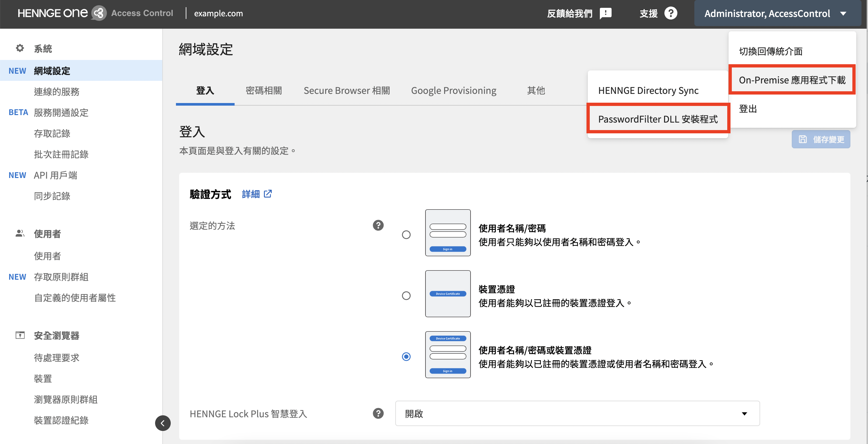Click combined certificate and password thumbnail
The height and width of the screenshot is (444, 868).
click(x=448, y=355)
